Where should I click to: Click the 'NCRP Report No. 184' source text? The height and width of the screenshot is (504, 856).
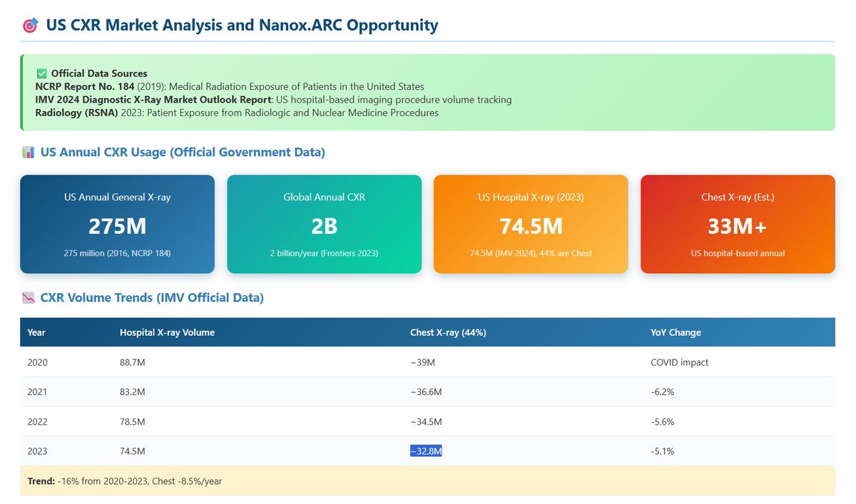point(84,86)
